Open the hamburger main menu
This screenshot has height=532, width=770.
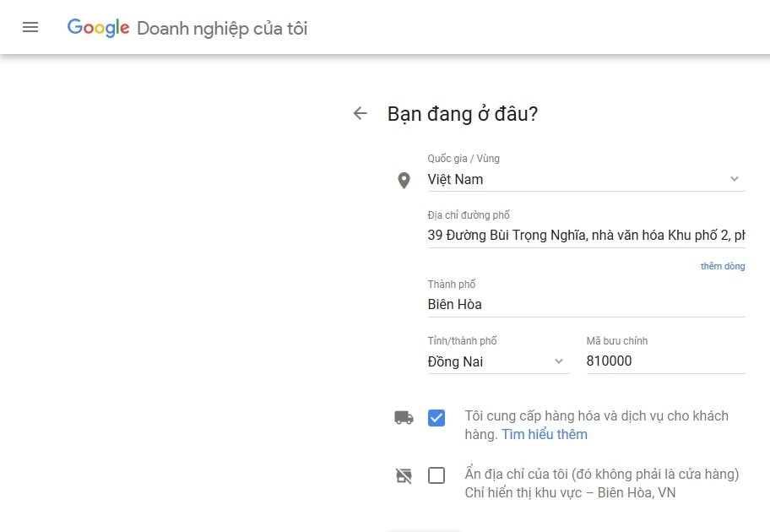[30, 27]
